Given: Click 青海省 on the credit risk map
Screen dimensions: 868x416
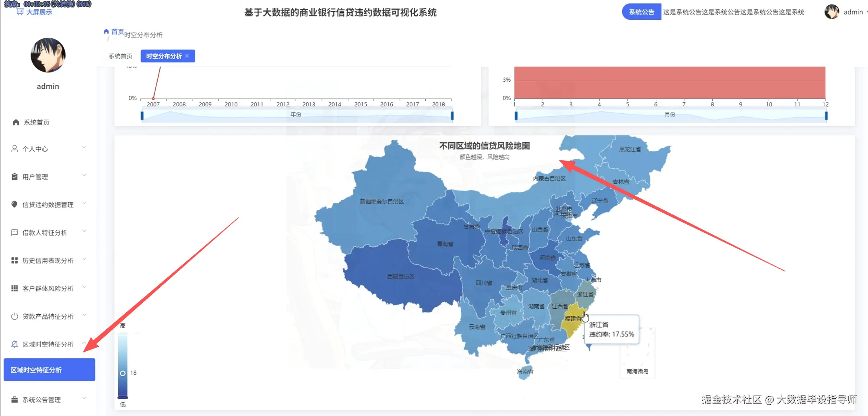Looking at the screenshot, I should coord(445,244).
